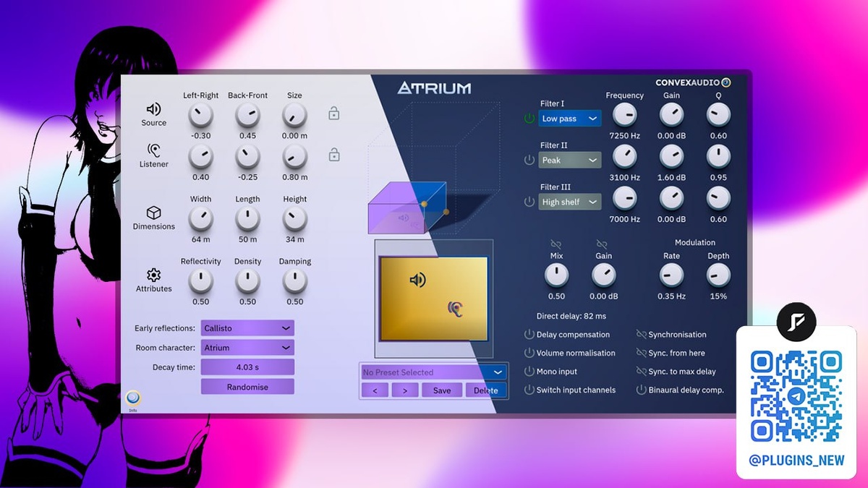
Task: Click the Decay time 4.03 s field
Action: [247, 367]
